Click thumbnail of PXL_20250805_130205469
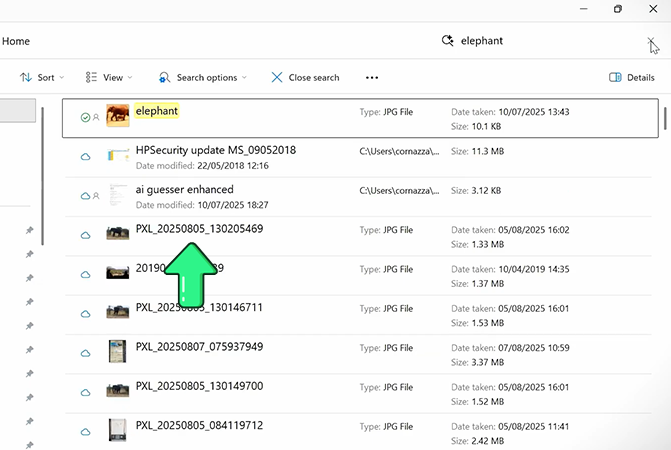 click(x=118, y=233)
